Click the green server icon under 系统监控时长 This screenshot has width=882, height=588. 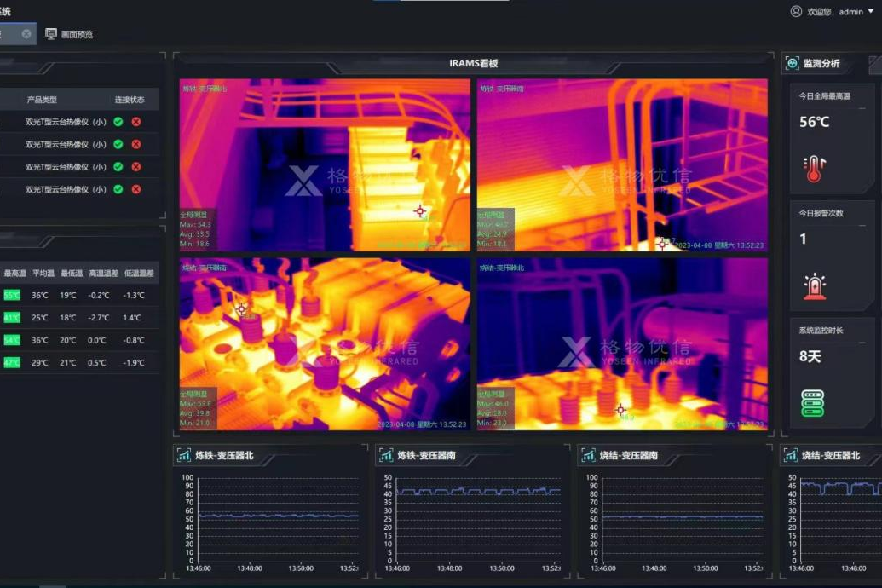coord(813,403)
